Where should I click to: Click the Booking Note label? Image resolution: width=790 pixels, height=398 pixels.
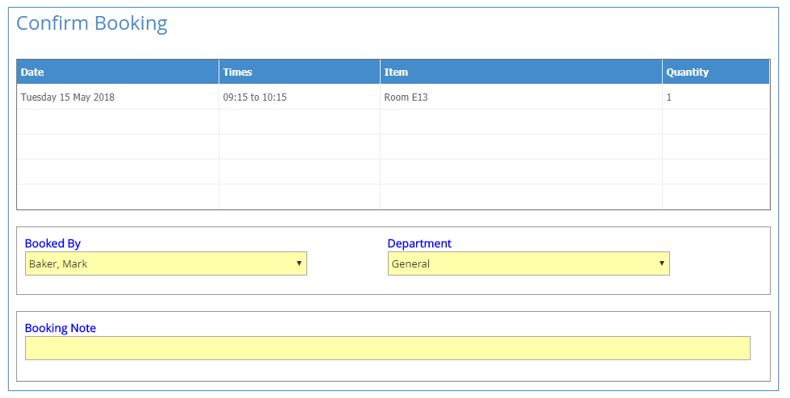click(60, 328)
